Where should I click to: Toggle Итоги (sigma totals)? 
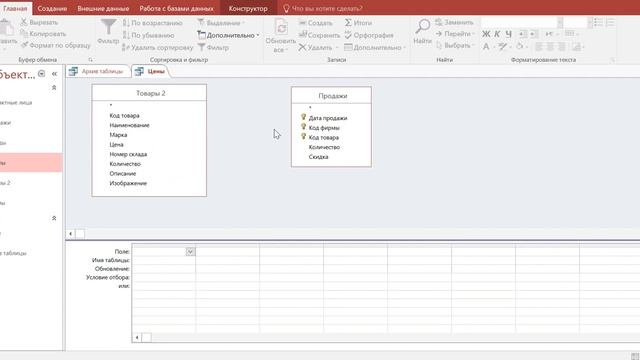tap(358, 23)
